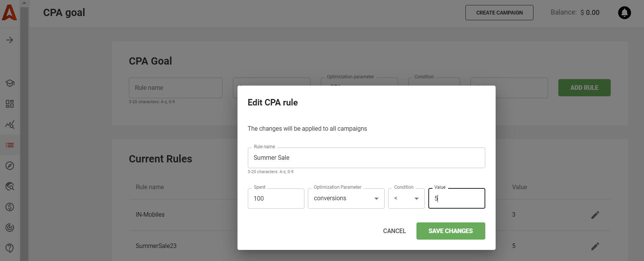
Task: Open the graduation cap academy icon
Action: (10, 83)
